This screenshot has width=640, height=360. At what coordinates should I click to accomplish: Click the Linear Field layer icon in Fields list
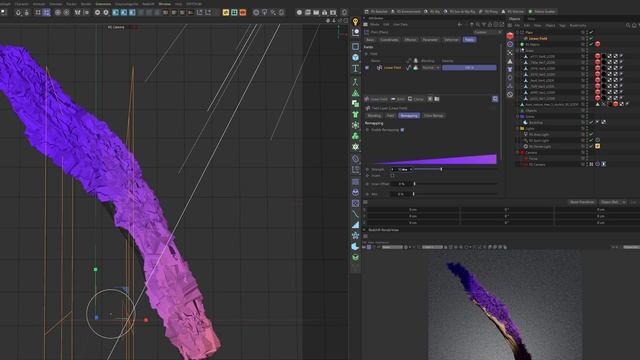(379, 68)
